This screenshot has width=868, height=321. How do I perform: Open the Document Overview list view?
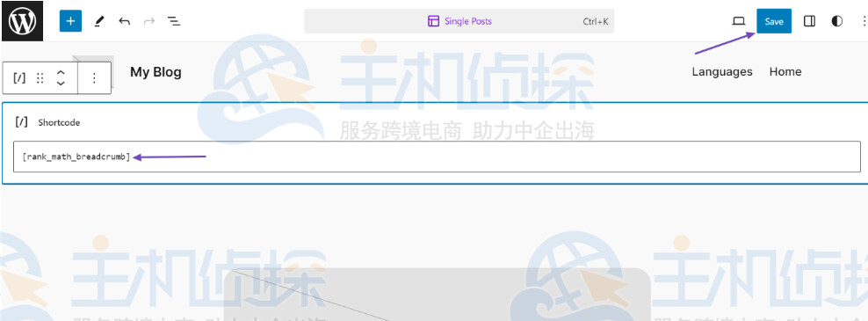pos(174,22)
